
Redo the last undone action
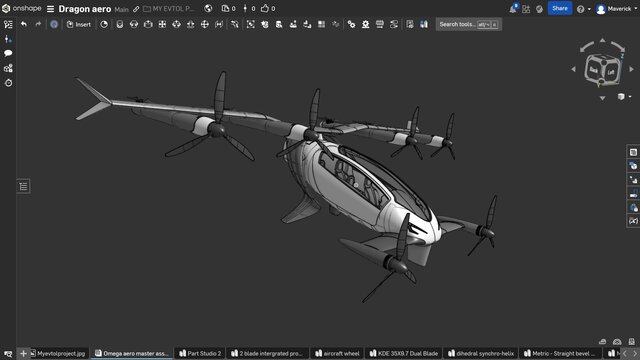pyautogui.click(x=38, y=24)
